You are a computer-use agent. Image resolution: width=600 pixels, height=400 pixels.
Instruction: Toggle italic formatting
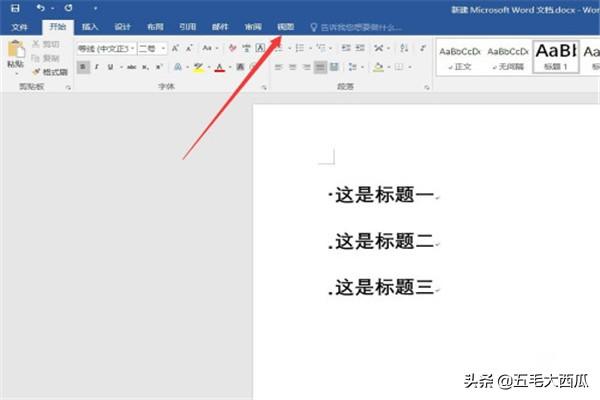coord(97,67)
